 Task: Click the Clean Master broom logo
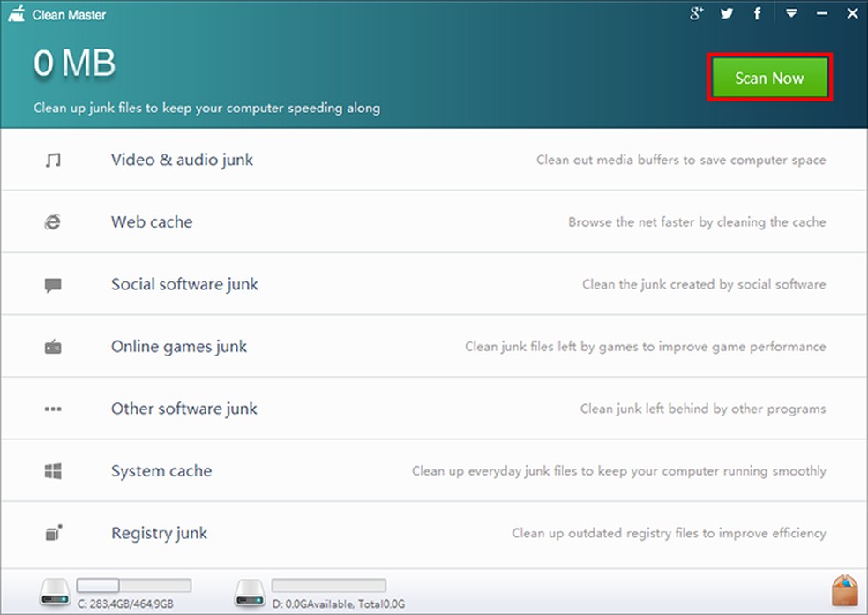pyautogui.click(x=17, y=14)
